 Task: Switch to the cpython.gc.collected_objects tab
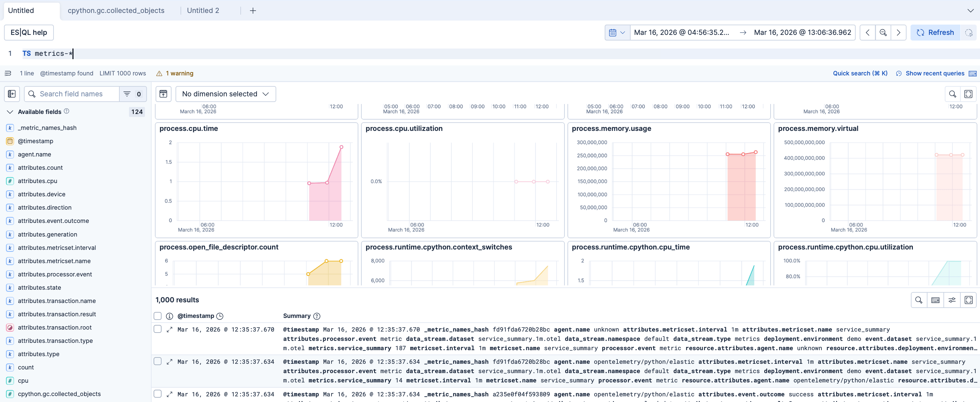116,10
